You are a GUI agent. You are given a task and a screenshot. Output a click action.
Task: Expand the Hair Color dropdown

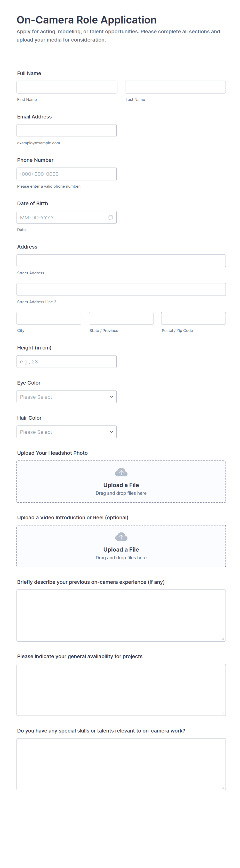pyautogui.click(x=66, y=432)
